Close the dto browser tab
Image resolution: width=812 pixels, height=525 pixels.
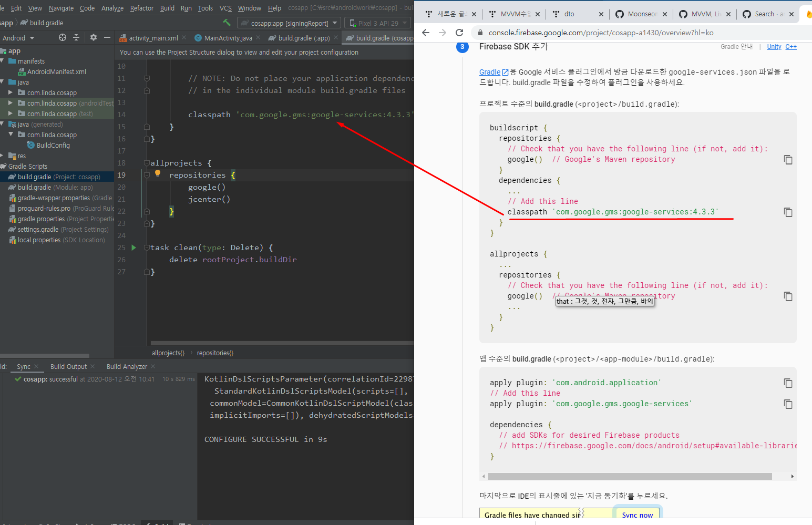(601, 14)
